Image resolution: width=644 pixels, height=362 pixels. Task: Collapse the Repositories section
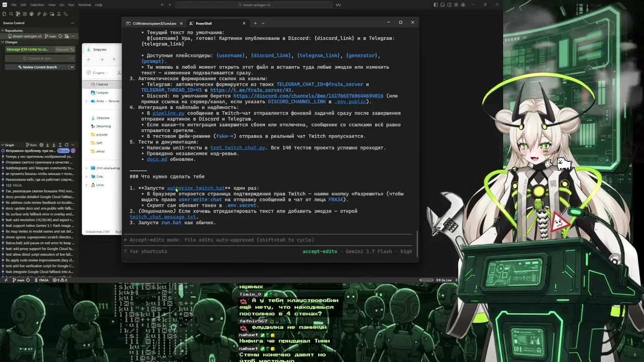click(3, 31)
